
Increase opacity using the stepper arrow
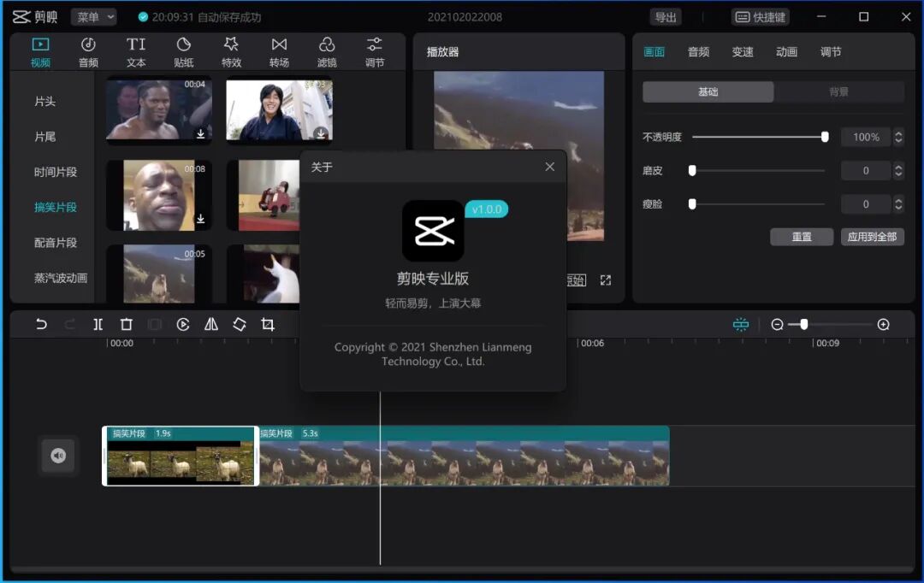point(897,132)
